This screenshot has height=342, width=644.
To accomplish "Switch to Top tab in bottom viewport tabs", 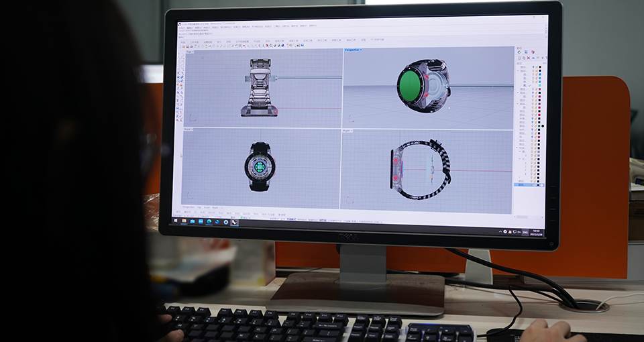I will (x=199, y=207).
